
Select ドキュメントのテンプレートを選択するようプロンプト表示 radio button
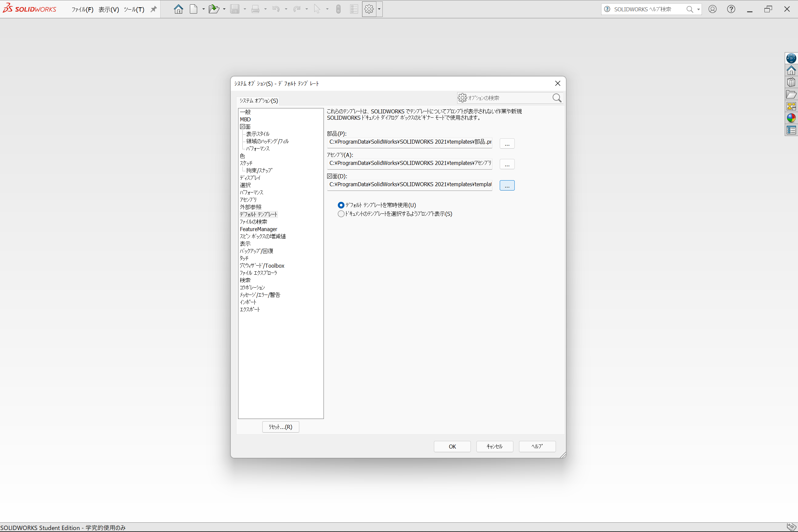click(341, 214)
